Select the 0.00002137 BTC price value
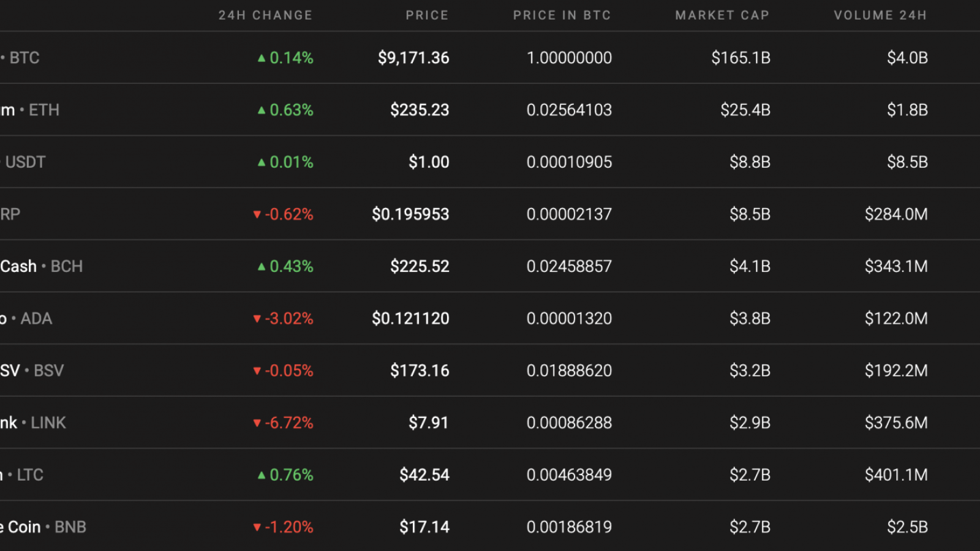Viewport: 980px width, 551px height. pos(569,214)
